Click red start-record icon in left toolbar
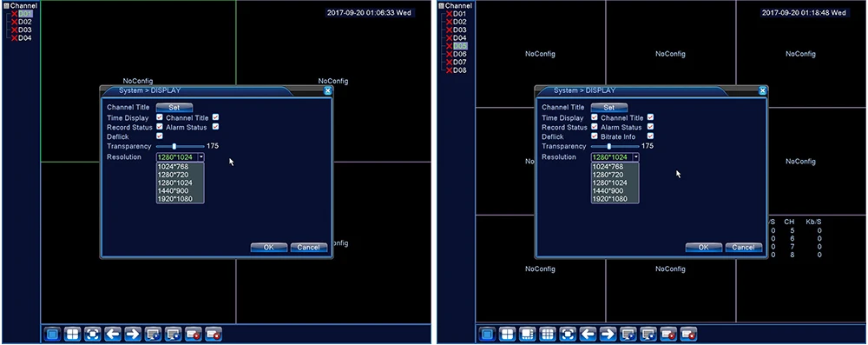Screen dimensions: 868x345 [194, 334]
